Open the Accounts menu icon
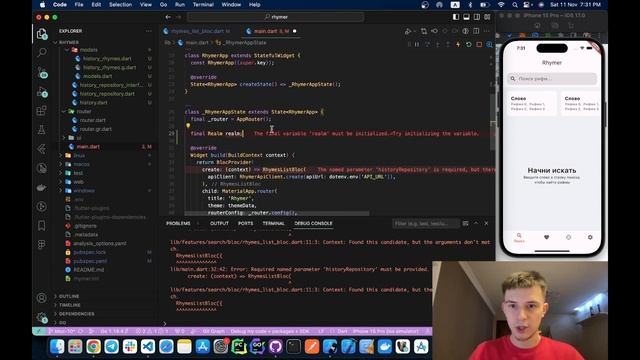640x360 pixels. click(x=42, y=298)
